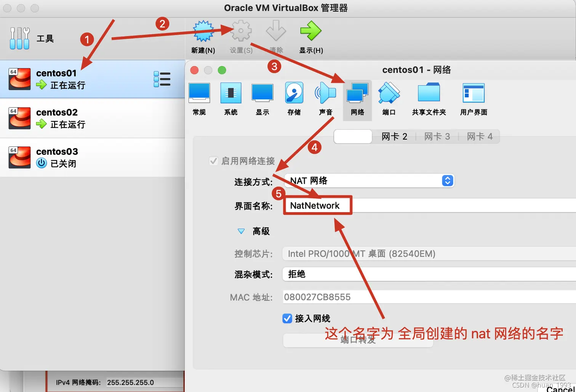The height and width of the screenshot is (392, 576).
Task: Click the 界面名称 label
Action: coord(253,206)
